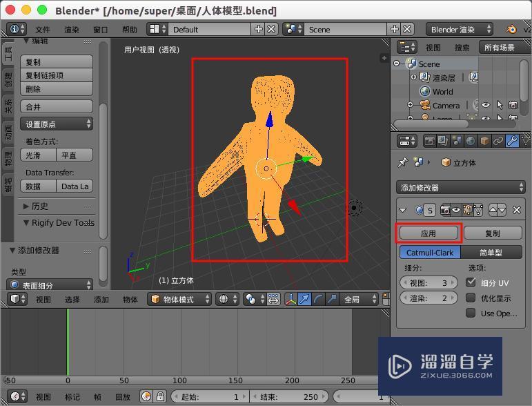Open the 帮助 menu

point(130,30)
